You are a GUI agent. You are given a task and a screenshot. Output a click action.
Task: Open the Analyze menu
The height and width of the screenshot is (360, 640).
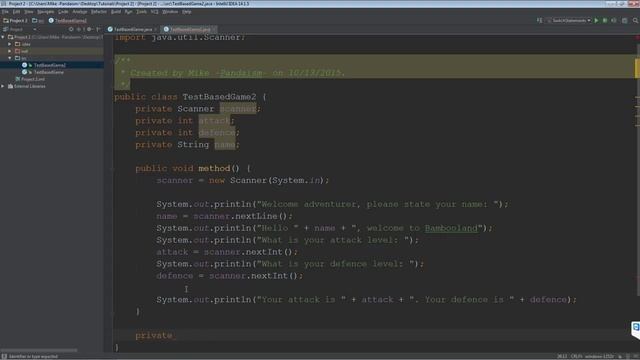pos(80,12)
